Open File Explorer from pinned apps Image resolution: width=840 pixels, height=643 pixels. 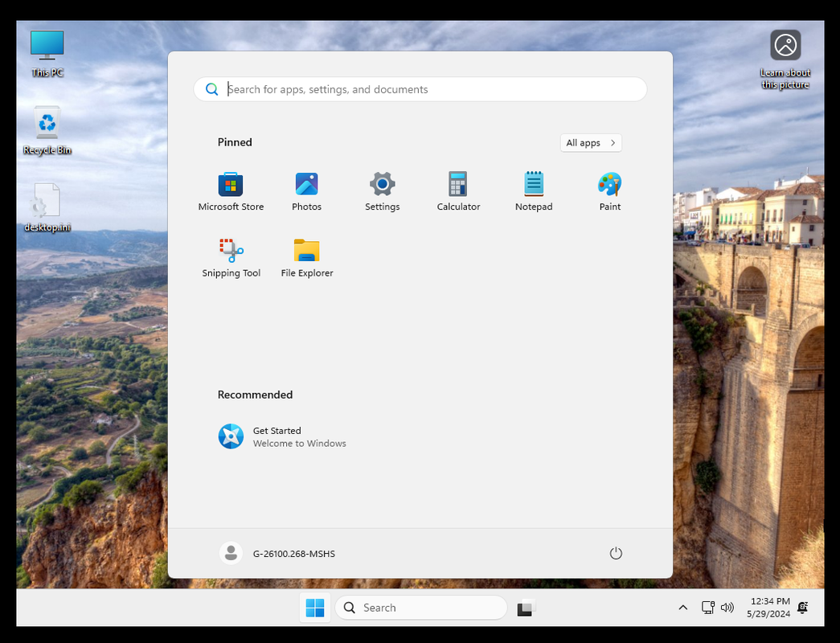click(307, 258)
